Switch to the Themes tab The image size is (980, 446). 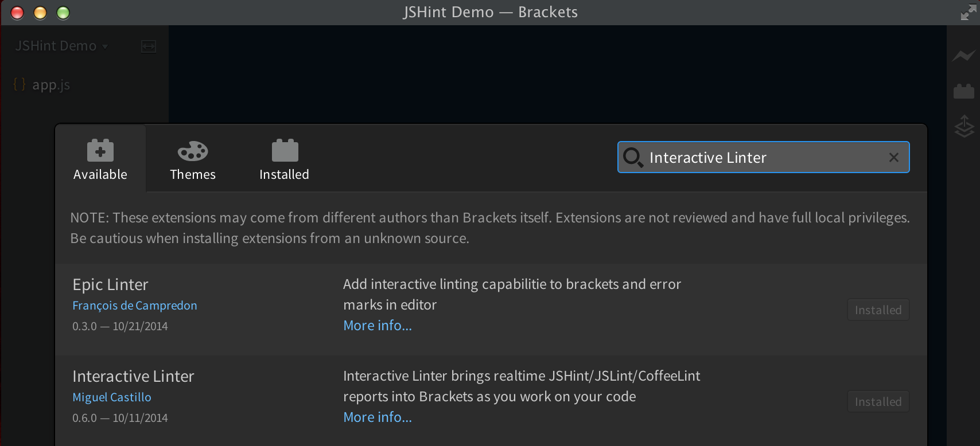(193, 159)
